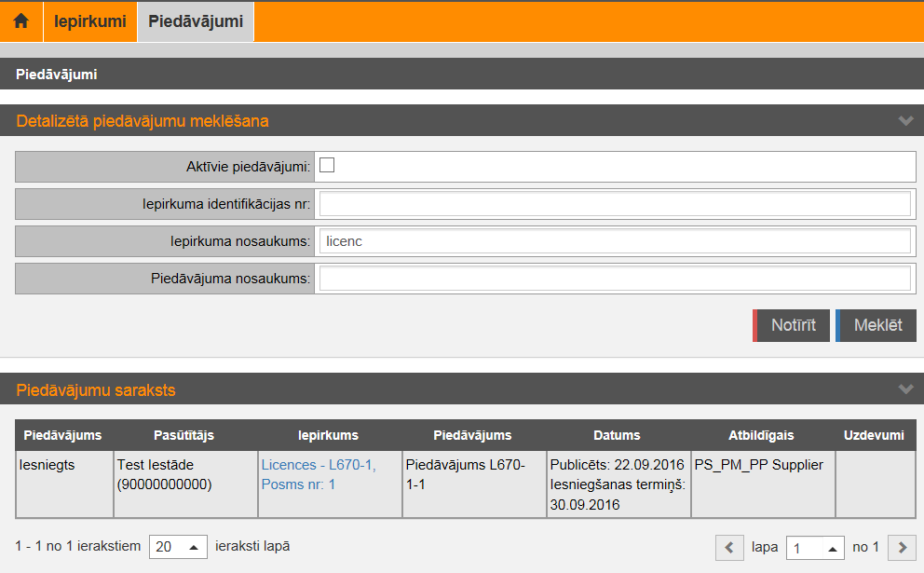Focus the Piedāvājuma nosaukums text field
The height and width of the screenshot is (573, 924).
coord(615,279)
